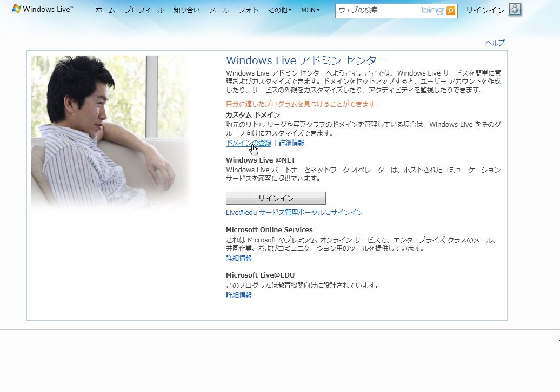This screenshot has width=560, height=392.
Task: Open 詳細情報 under Microsoft Live@EDU
Action: (239, 295)
